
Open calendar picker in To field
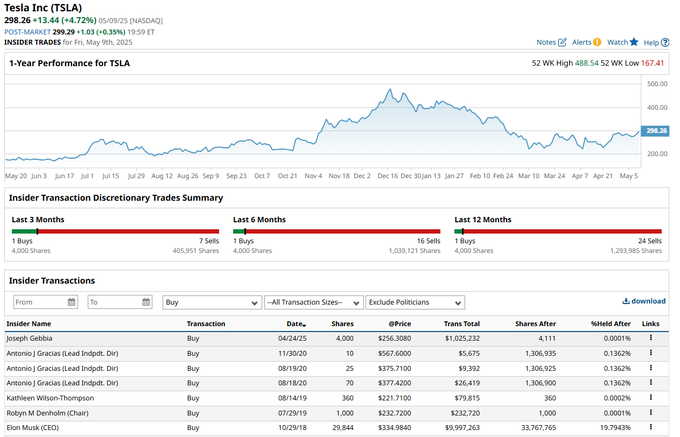click(146, 302)
